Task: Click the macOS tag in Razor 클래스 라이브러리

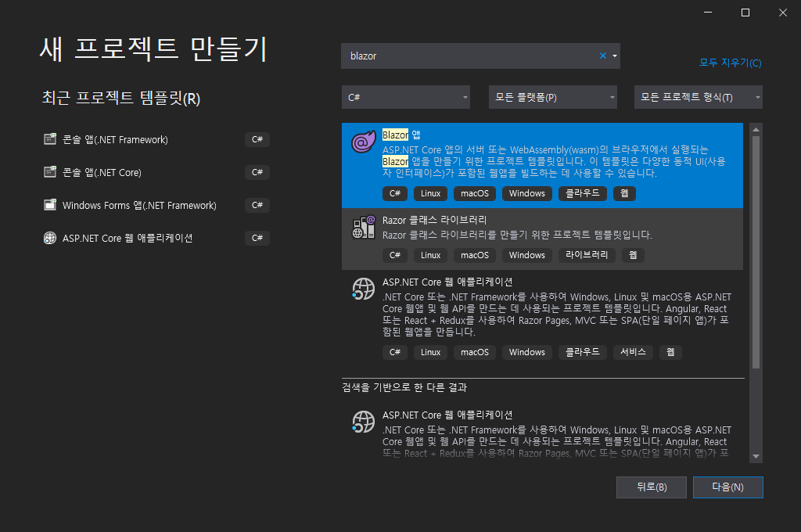Action: click(475, 255)
